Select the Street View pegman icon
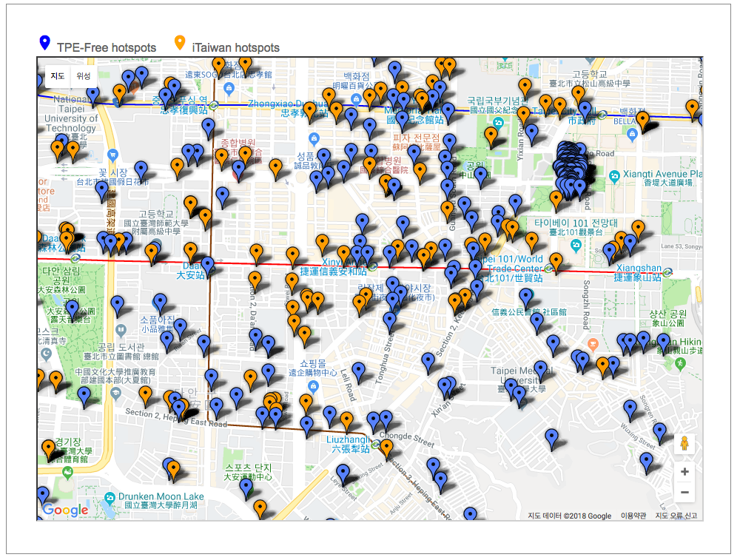The height and width of the screenshot is (560, 740). click(x=684, y=443)
